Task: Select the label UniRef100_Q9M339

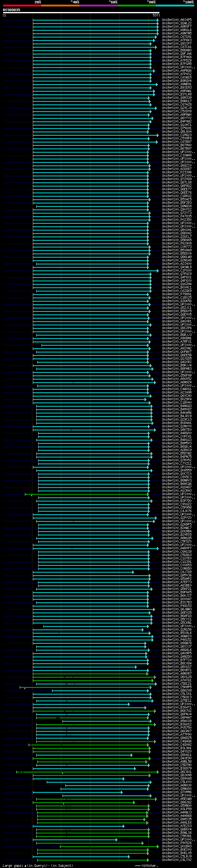Action: coord(177,98)
